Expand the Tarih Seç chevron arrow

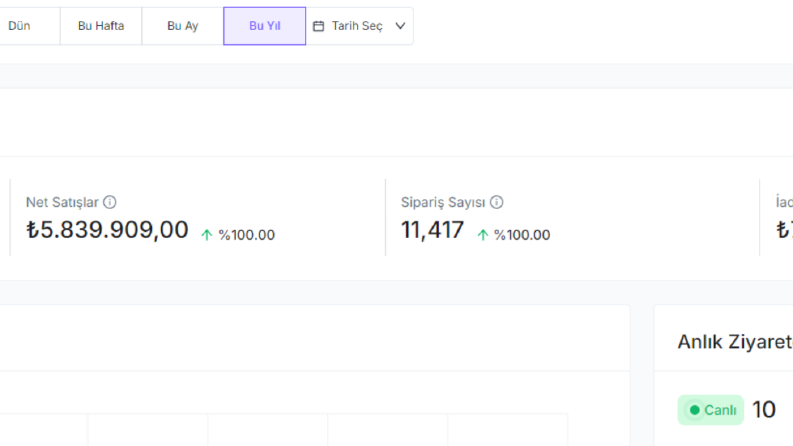point(400,26)
